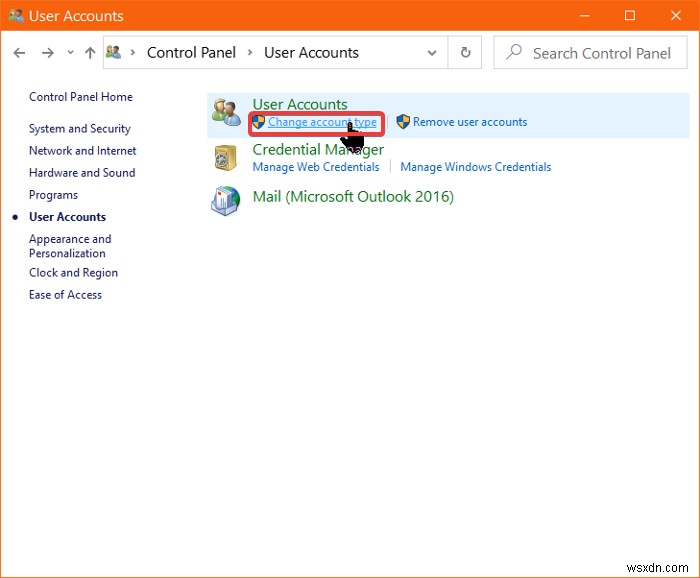Click the shield icon beside Change account type

coord(258,122)
